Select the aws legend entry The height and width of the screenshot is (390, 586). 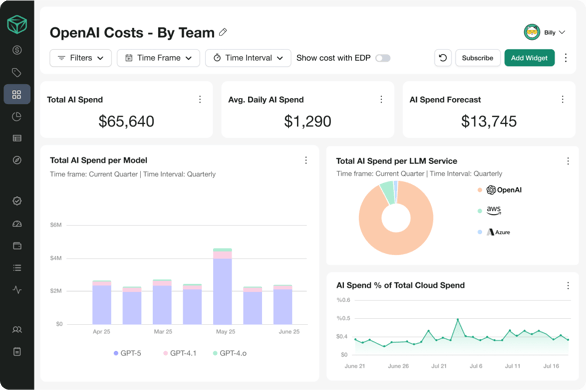[490, 210]
